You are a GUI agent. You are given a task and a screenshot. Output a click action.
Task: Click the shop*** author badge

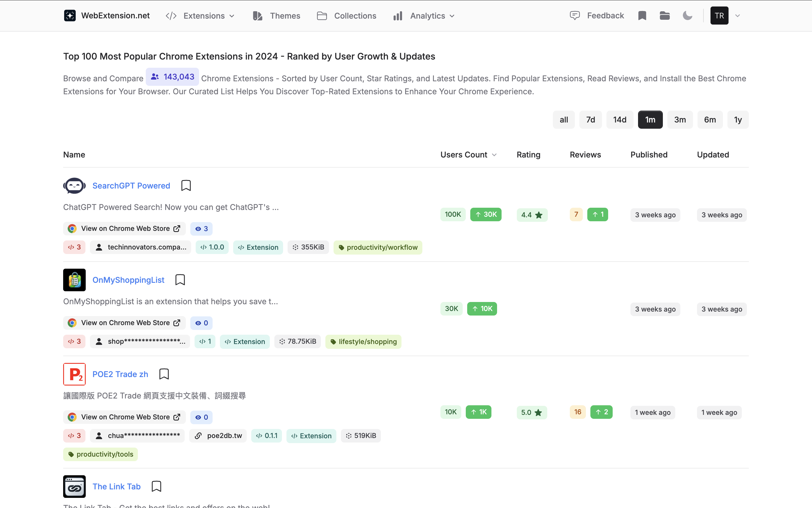tap(140, 342)
